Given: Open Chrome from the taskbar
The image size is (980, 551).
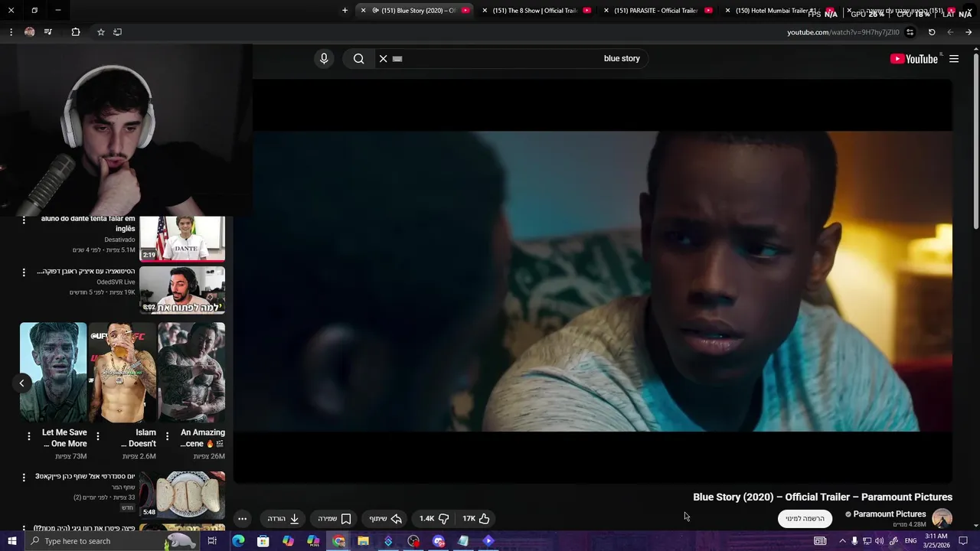Looking at the screenshot, I should pyautogui.click(x=338, y=541).
